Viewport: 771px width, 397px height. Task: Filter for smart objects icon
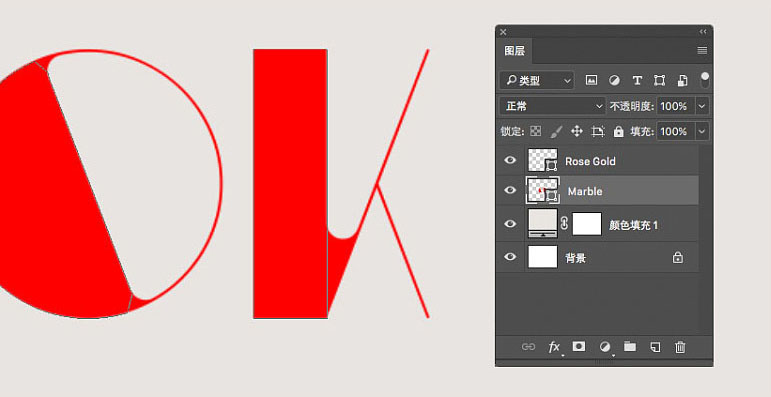coord(682,81)
